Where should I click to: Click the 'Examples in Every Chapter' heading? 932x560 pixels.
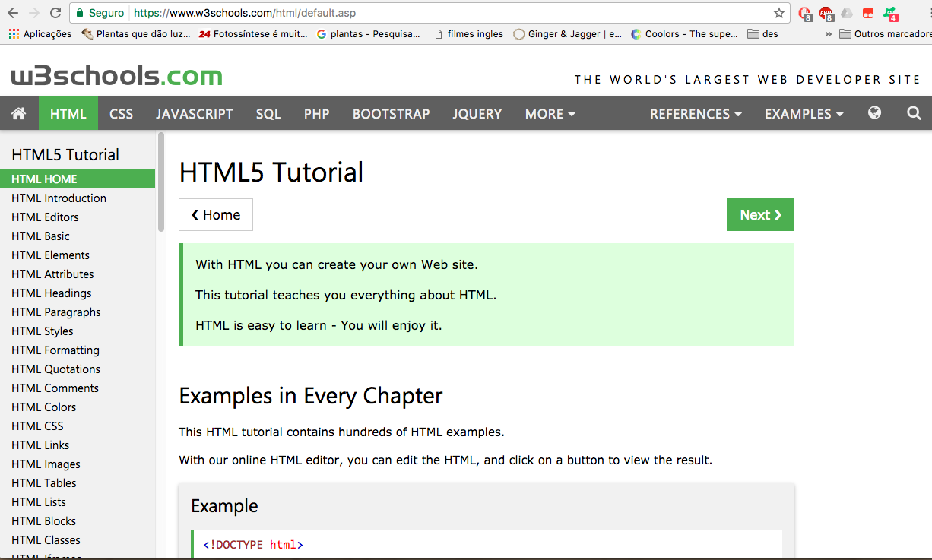click(x=310, y=396)
